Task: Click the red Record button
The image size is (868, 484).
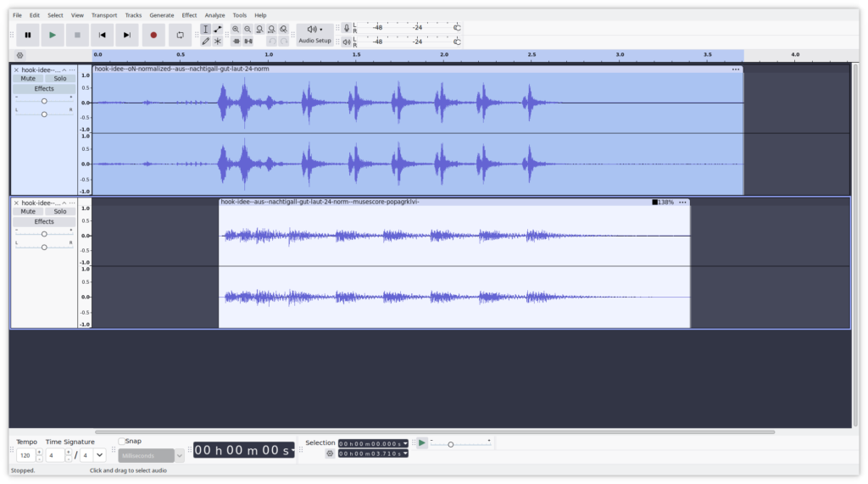Action: point(153,35)
